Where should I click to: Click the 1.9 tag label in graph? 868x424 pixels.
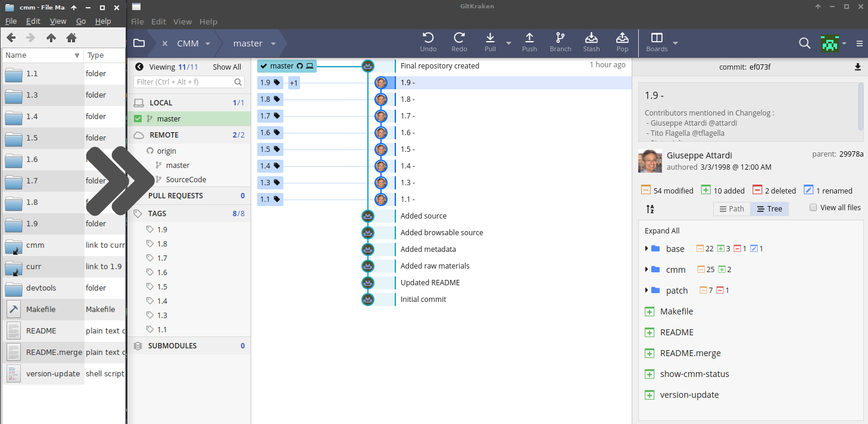pyautogui.click(x=270, y=83)
